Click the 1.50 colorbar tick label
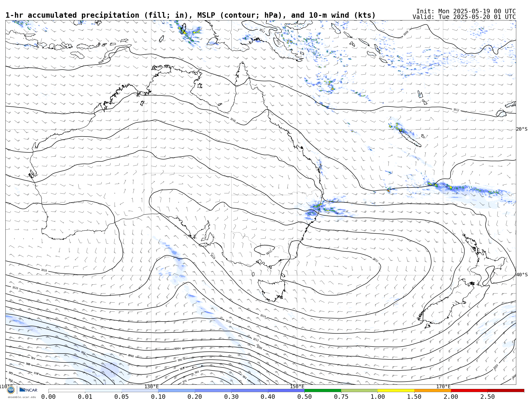Screen dimensions: 532x400 click(414, 397)
